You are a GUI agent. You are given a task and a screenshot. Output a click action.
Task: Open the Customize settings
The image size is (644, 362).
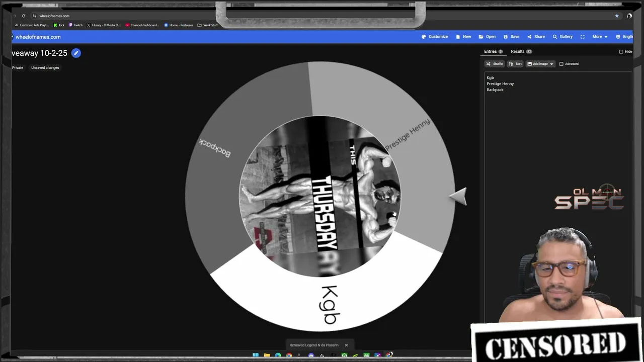tap(435, 37)
